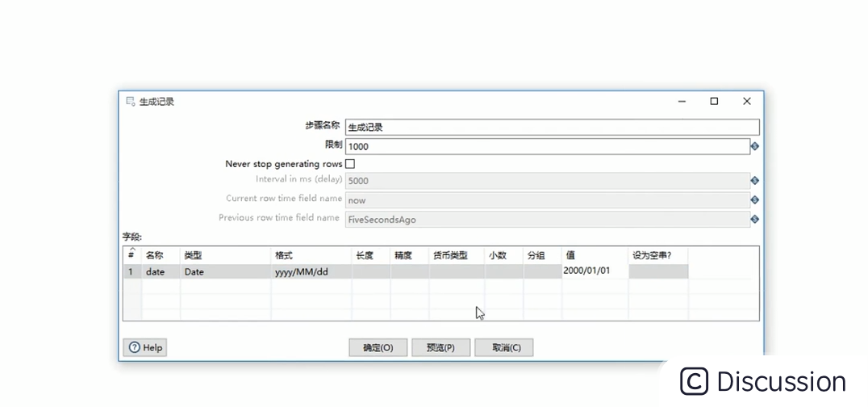Select value cell 2000/01/01

tap(595, 271)
